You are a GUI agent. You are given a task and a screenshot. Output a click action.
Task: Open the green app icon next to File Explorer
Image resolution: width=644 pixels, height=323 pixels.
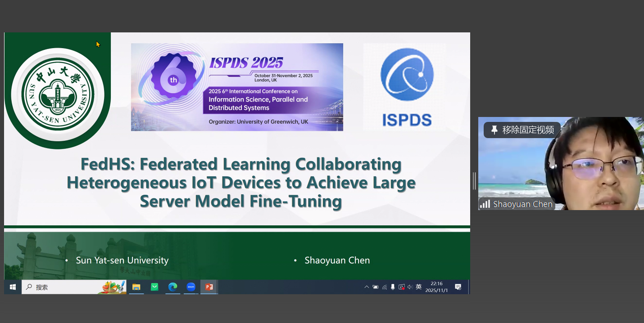point(154,287)
